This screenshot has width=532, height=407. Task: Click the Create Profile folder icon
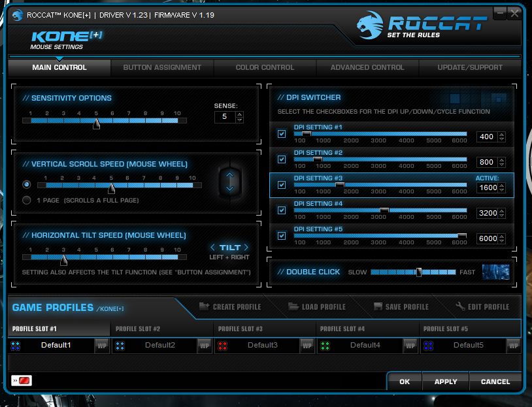pyautogui.click(x=204, y=306)
